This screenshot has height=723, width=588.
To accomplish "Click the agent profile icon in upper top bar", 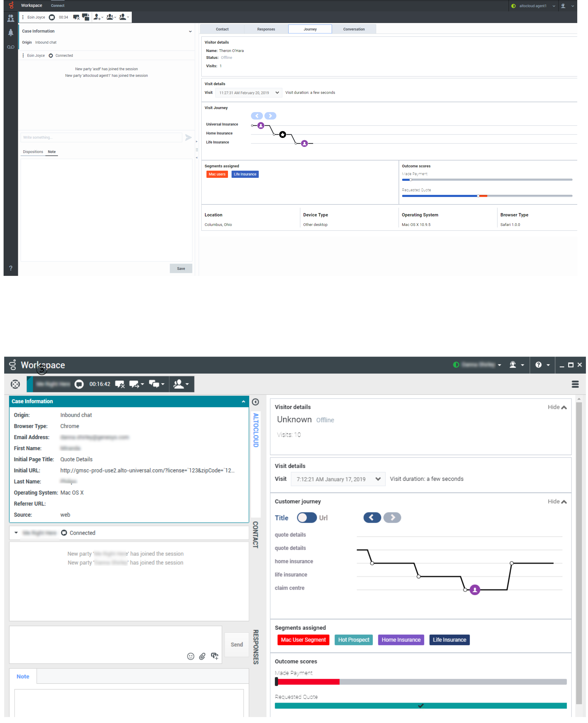I will point(563,6).
